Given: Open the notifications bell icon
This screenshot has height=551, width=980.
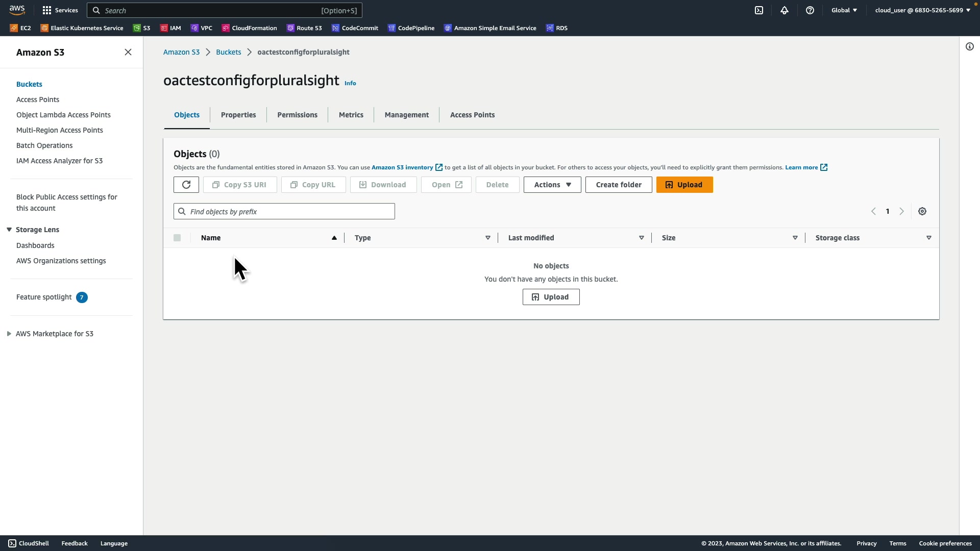Looking at the screenshot, I should tap(785, 10).
